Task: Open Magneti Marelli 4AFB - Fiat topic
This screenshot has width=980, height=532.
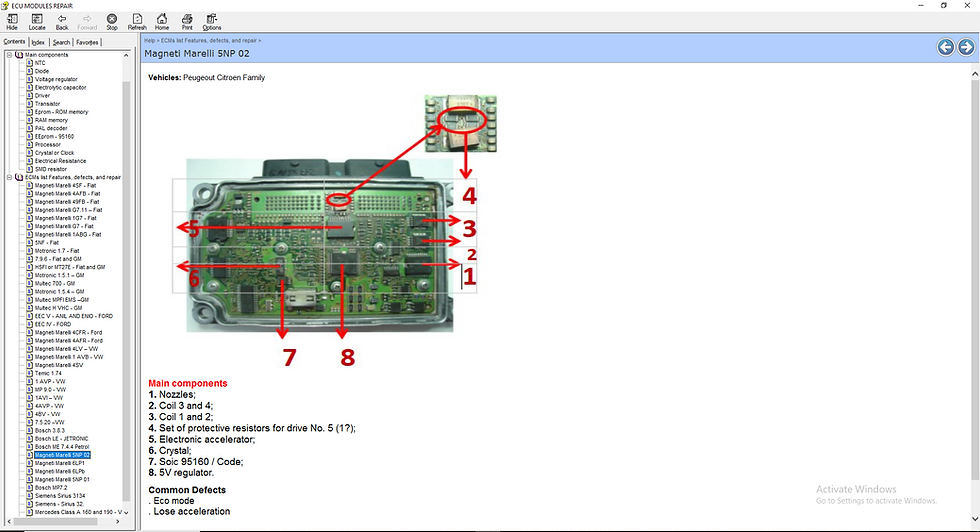Action: [x=68, y=194]
